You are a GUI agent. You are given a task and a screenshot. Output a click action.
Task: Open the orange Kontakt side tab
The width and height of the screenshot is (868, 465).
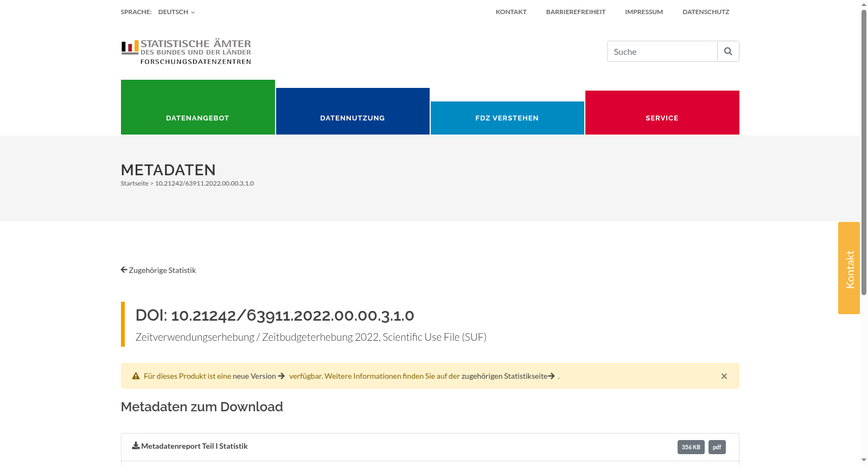click(x=849, y=268)
